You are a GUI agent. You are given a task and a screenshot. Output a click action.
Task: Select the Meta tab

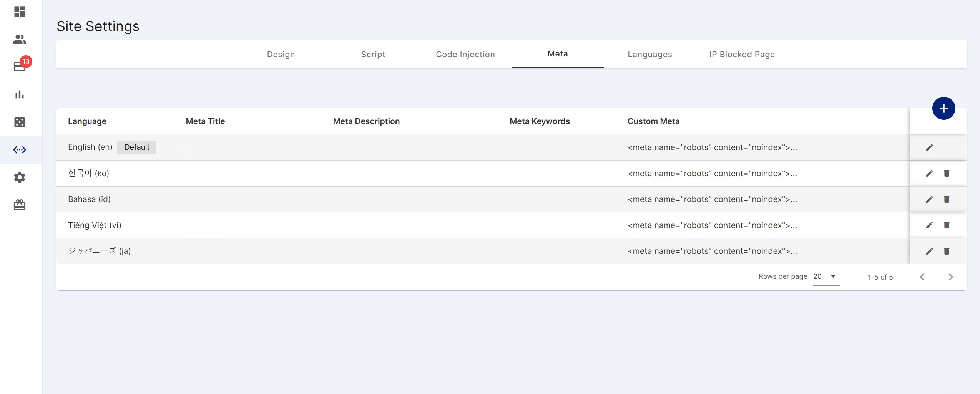coord(558,54)
